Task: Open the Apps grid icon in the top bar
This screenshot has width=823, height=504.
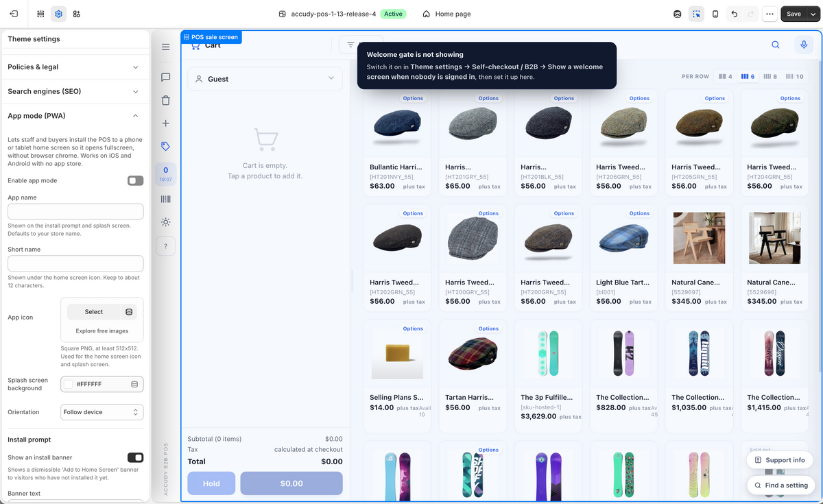Action: coord(76,14)
